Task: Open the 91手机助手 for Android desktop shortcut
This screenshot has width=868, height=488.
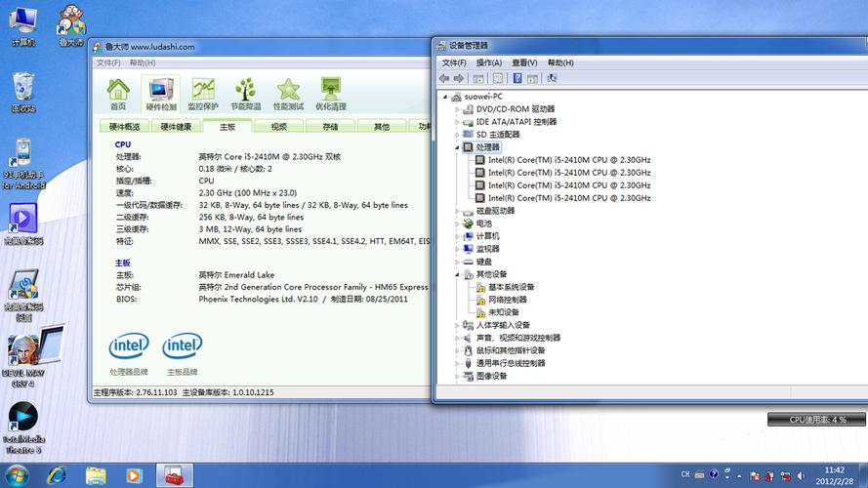Action: coord(23,164)
